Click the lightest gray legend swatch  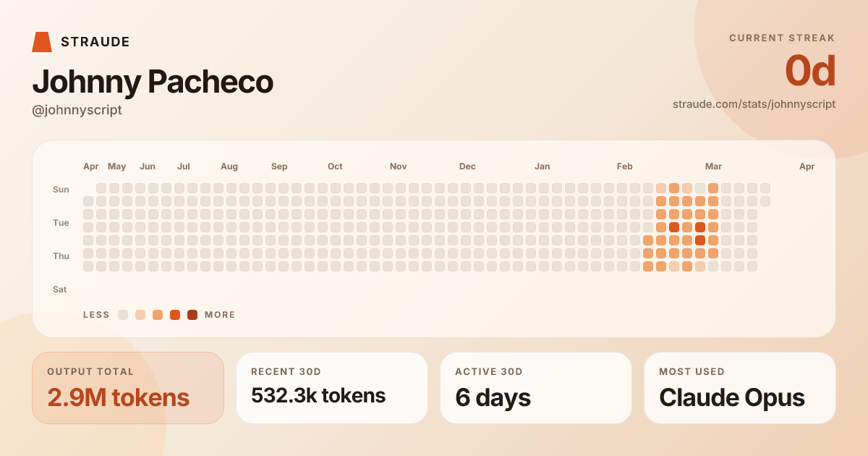[123, 315]
